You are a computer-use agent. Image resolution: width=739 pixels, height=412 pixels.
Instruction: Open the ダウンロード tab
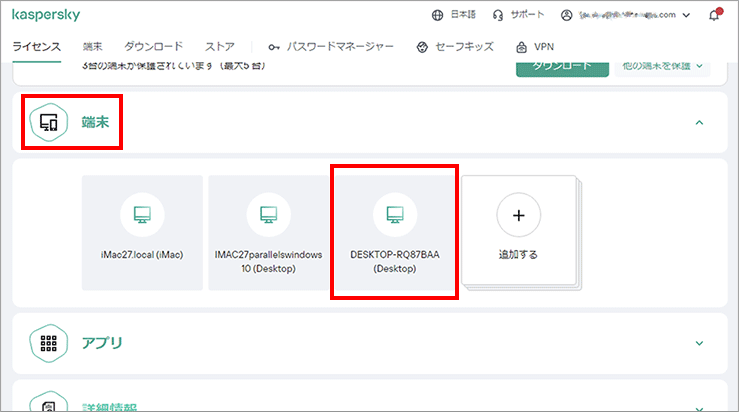click(153, 47)
